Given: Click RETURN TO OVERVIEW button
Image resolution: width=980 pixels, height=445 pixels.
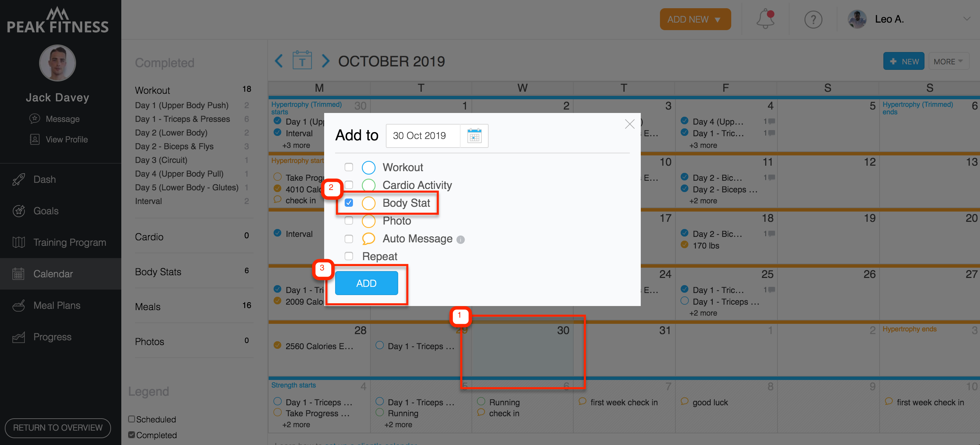Looking at the screenshot, I should [x=58, y=428].
